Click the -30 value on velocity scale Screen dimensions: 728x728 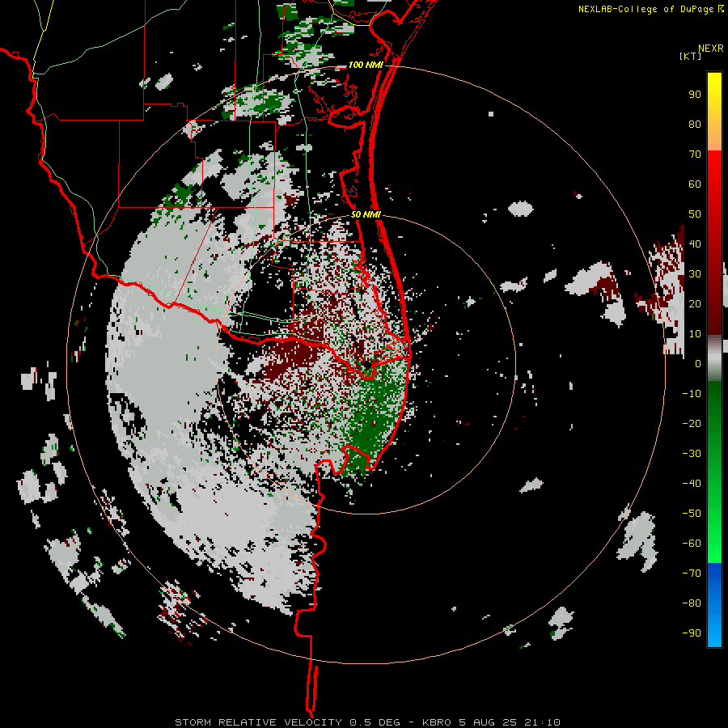coord(692,454)
